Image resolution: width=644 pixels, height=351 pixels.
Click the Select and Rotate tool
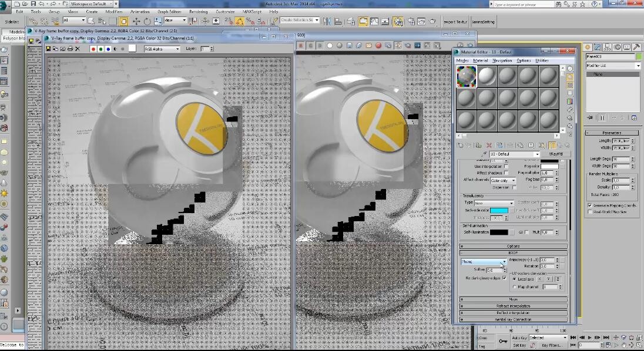click(x=147, y=21)
